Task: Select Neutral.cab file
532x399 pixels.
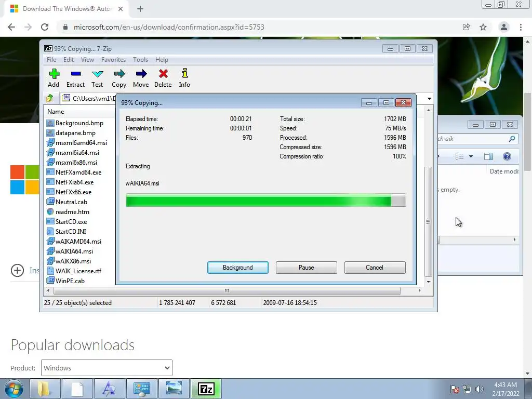Action: coord(67,202)
